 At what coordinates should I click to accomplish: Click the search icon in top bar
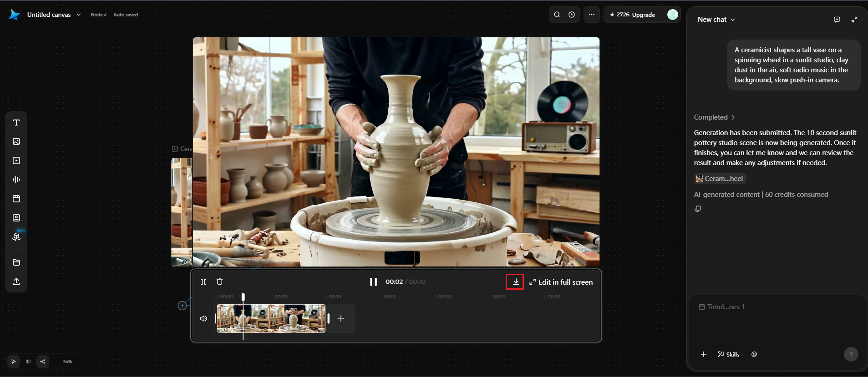(x=557, y=15)
